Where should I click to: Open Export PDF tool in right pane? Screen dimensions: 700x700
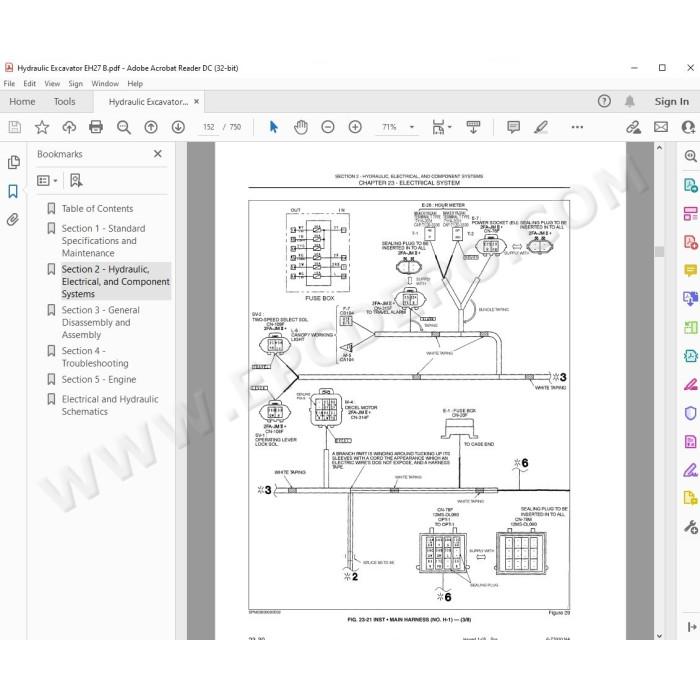pyautogui.click(x=691, y=185)
